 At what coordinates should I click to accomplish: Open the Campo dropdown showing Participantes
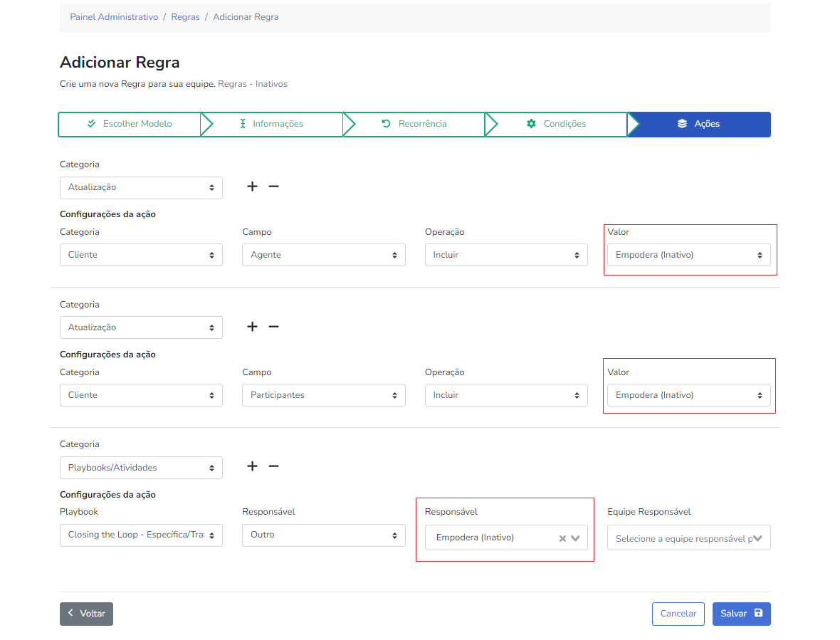[x=323, y=395]
